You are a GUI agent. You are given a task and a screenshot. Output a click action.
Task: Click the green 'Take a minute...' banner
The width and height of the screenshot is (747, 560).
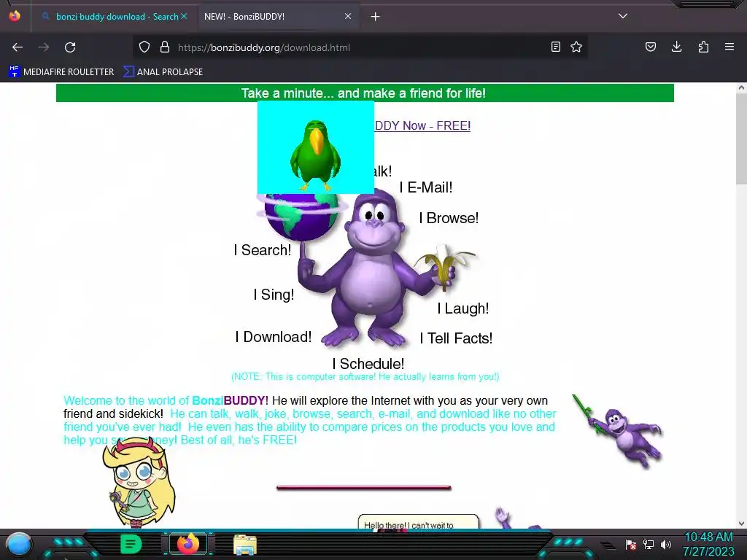click(365, 93)
